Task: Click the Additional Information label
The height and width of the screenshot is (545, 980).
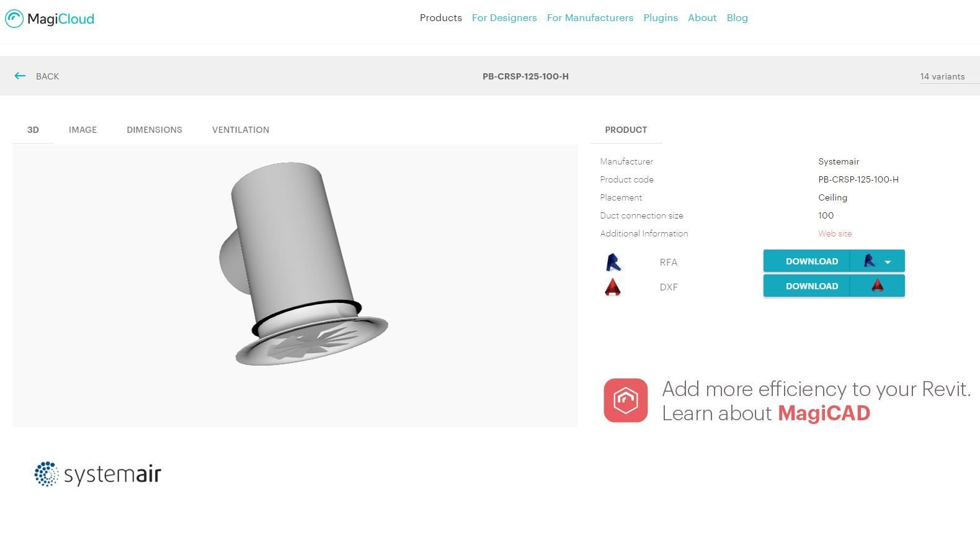Action: (644, 233)
